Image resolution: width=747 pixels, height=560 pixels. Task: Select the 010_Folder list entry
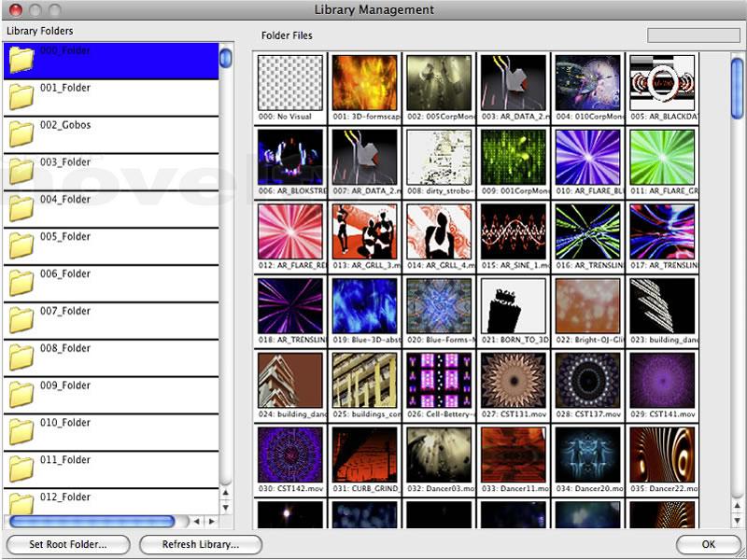tap(64, 423)
